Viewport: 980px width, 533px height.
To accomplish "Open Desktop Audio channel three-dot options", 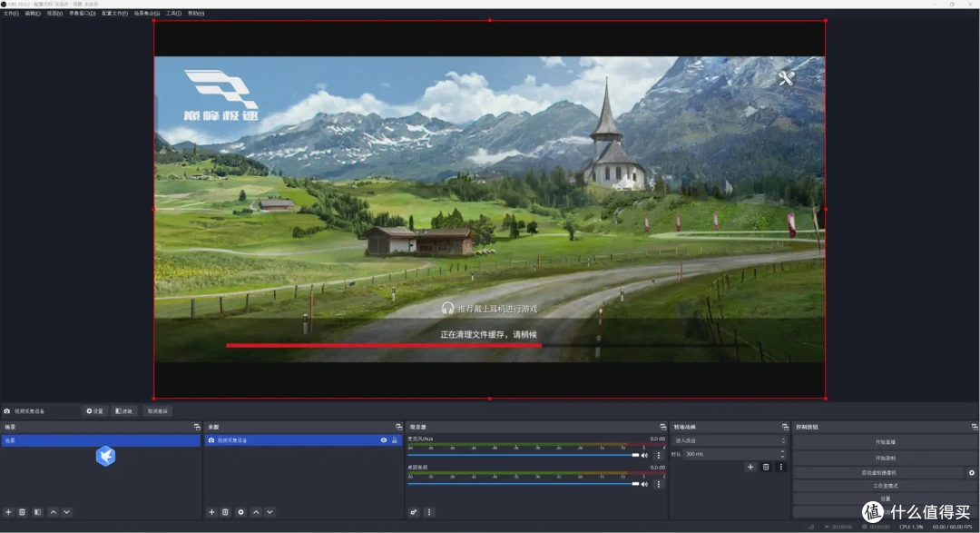I will coord(658,484).
